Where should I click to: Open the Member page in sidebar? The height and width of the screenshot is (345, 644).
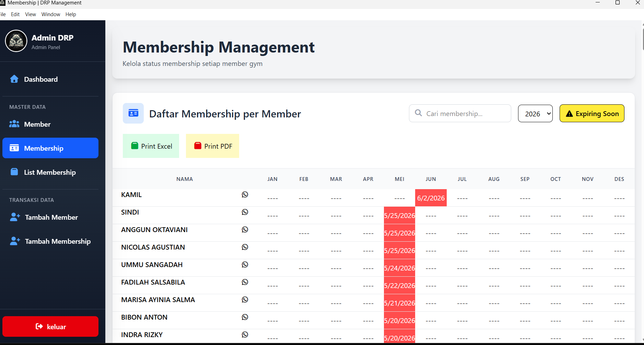pyautogui.click(x=50, y=124)
